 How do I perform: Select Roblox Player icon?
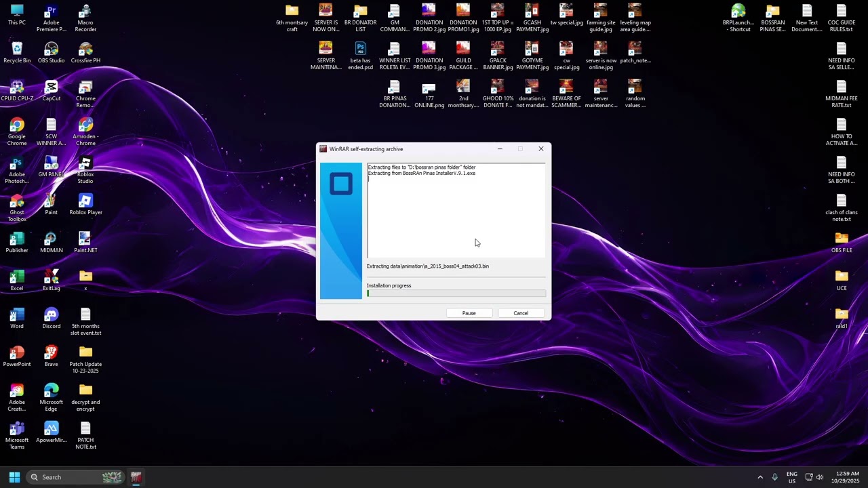coord(85,205)
